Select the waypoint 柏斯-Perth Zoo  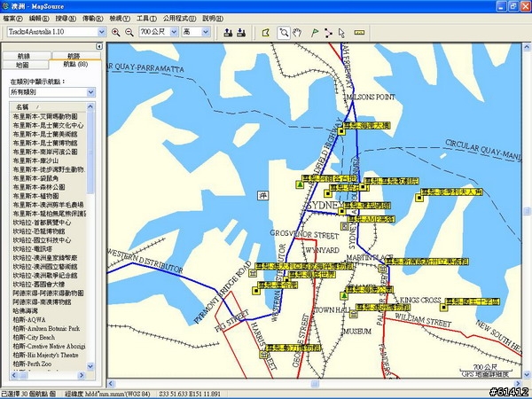pyautogui.click(x=33, y=364)
